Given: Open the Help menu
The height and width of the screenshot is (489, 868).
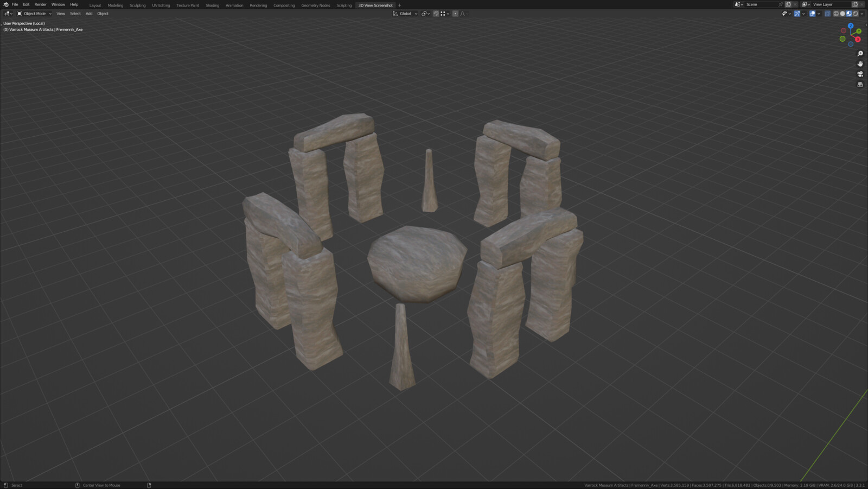Looking at the screenshot, I should (74, 4).
